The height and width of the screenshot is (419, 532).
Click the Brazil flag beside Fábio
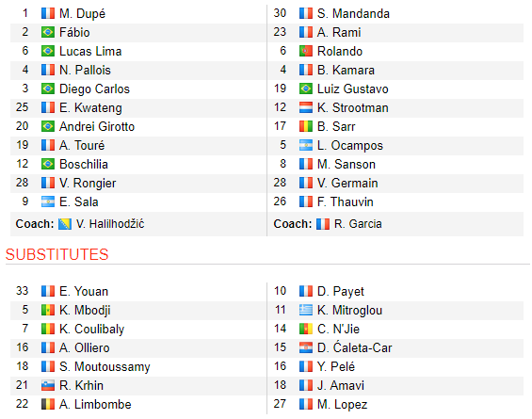click(48, 32)
